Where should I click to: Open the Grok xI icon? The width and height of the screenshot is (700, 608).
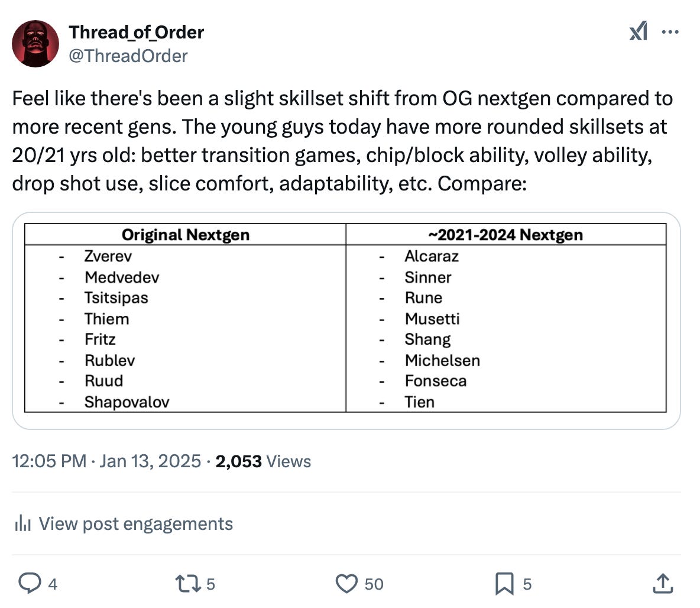coord(639,31)
